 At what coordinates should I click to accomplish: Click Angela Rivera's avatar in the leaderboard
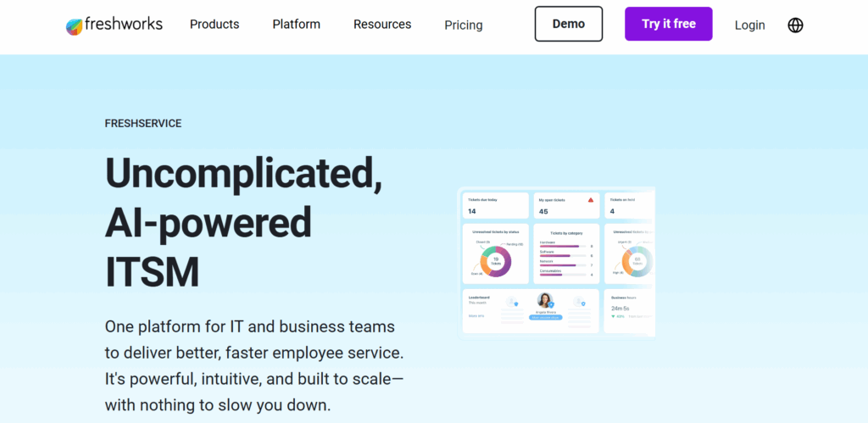pos(545,300)
